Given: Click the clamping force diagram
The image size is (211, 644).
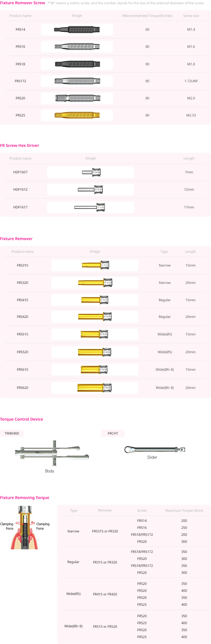Looking at the screenshot, I should [x=25, y=528].
